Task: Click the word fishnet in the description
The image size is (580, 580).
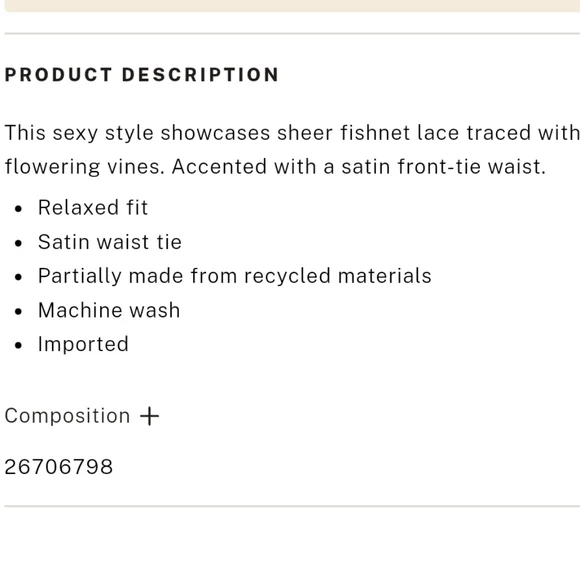Action: [375, 133]
